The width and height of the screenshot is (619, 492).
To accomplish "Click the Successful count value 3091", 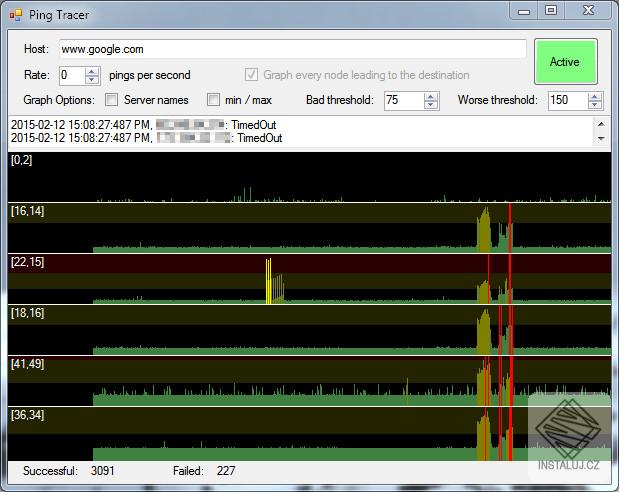I will (x=103, y=471).
